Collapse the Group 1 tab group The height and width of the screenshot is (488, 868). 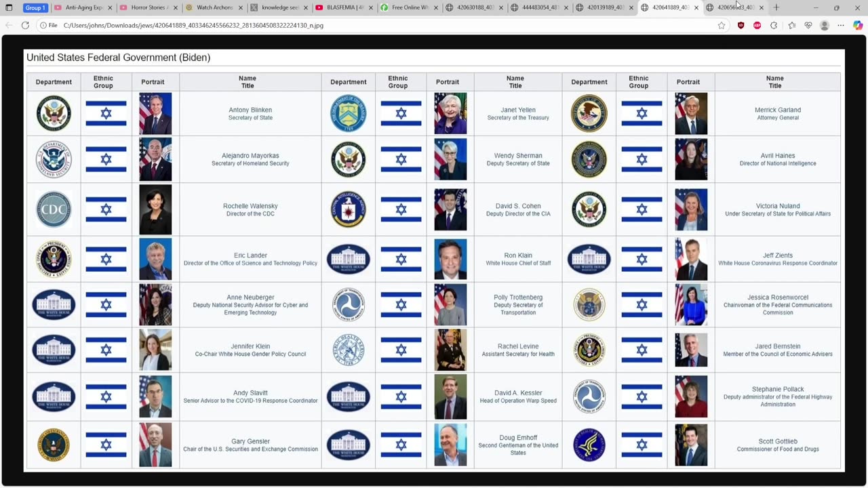35,7
